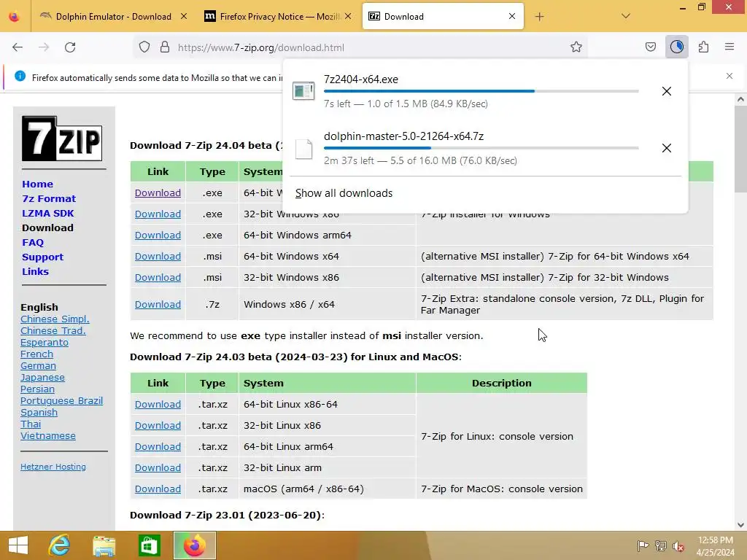The height and width of the screenshot is (560, 747).
Task: Bookmark this page with the star icon
Action: tap(576, 47)
